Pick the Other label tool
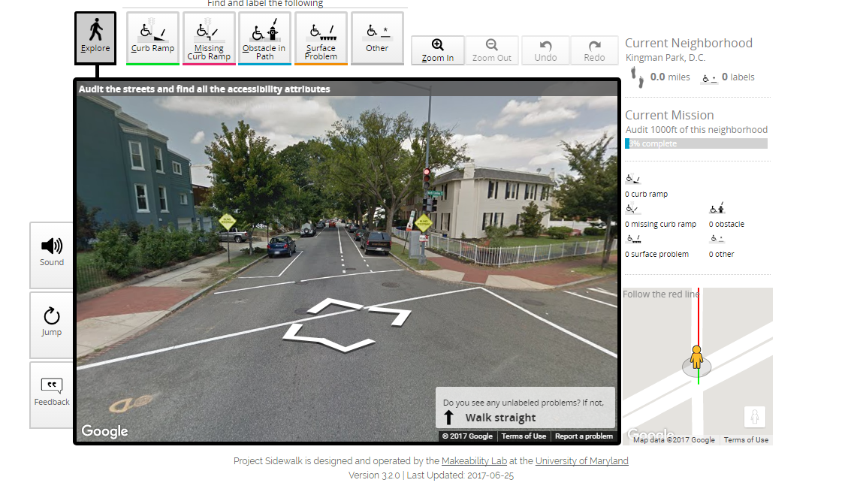845x504 pixels. coord(377,38)
